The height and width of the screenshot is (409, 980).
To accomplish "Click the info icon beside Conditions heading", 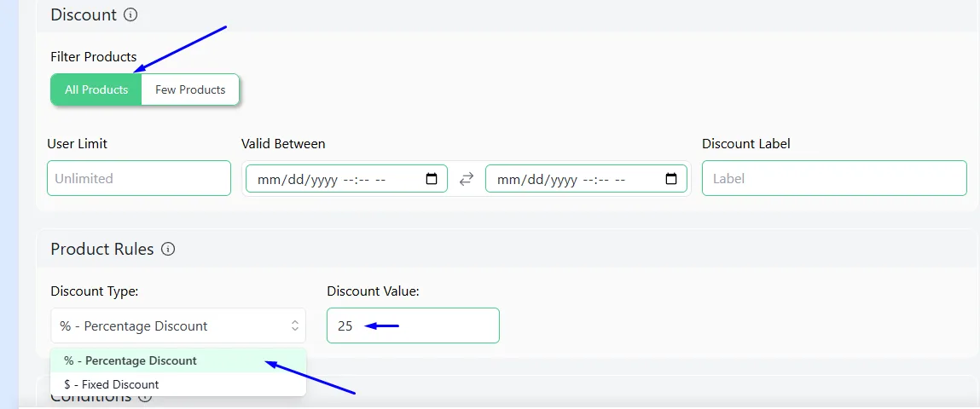I will click(146, 396).
